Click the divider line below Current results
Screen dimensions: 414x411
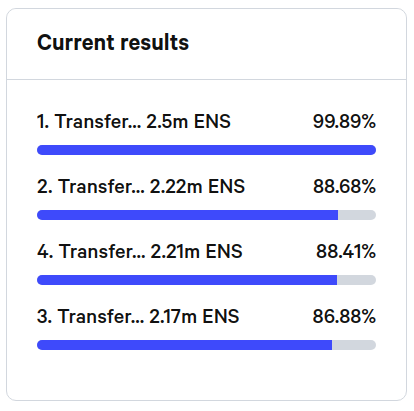tap(206, 80)
